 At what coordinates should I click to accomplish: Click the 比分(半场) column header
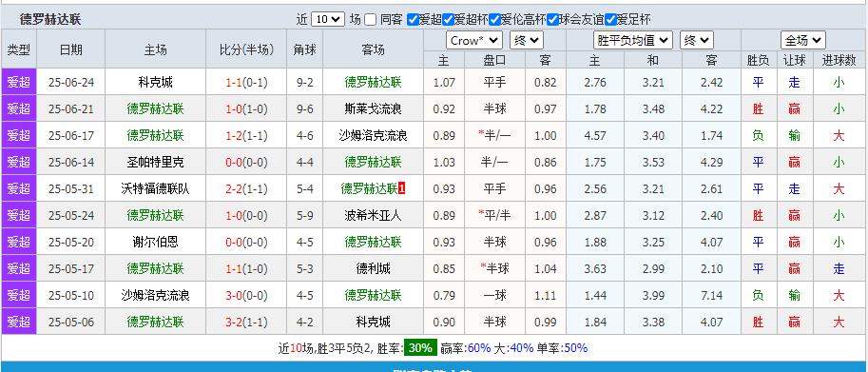click(x=246, y=49)
